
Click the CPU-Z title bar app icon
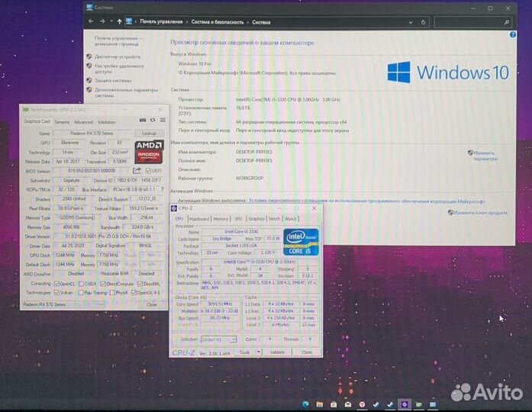tap(174, 208)
